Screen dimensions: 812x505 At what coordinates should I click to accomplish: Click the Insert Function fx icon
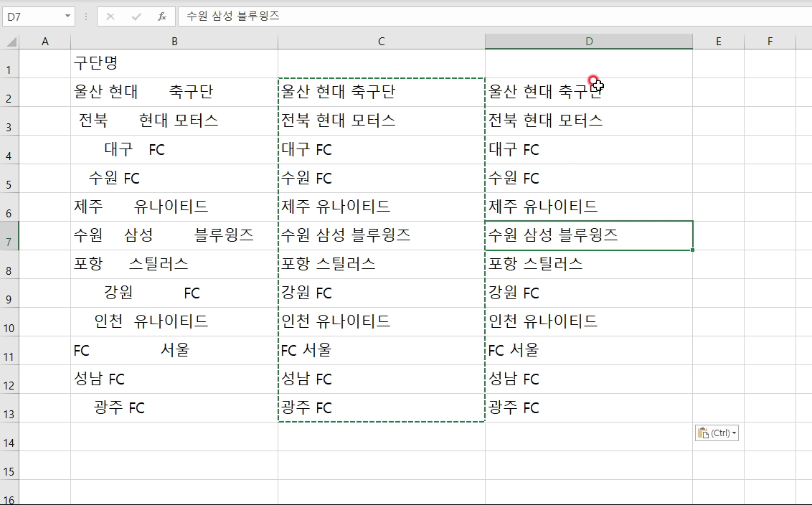[x=162, y=16]
